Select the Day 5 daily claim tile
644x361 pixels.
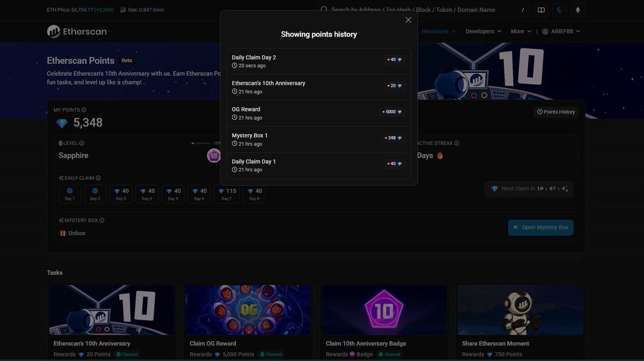point(173,194)
